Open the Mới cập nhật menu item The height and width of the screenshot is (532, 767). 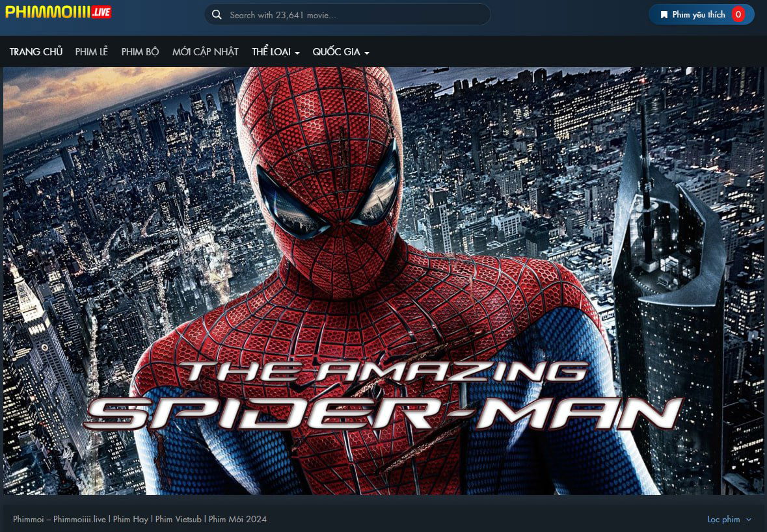tap(206, 52)
